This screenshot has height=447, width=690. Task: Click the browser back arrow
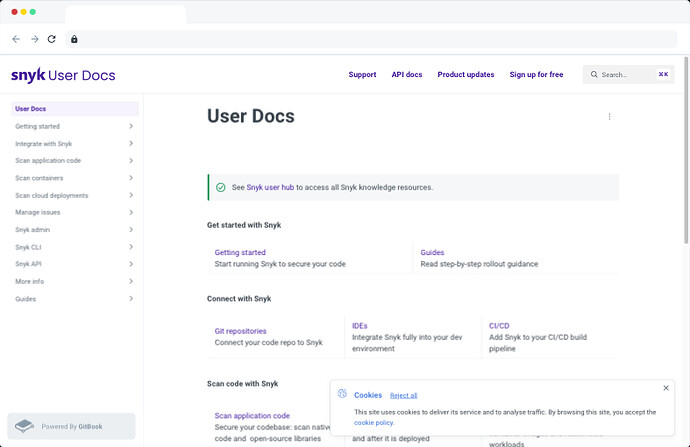(x=16, y=39)
